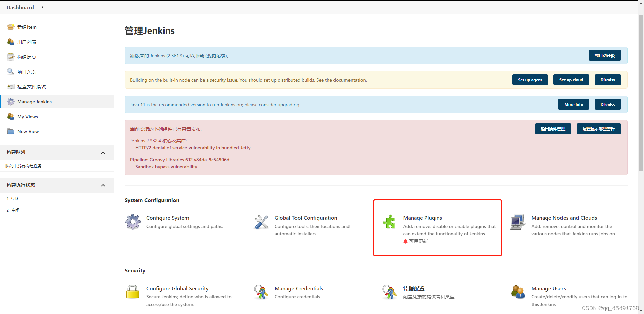Go to 用户列表 in the sidebar

27,42
